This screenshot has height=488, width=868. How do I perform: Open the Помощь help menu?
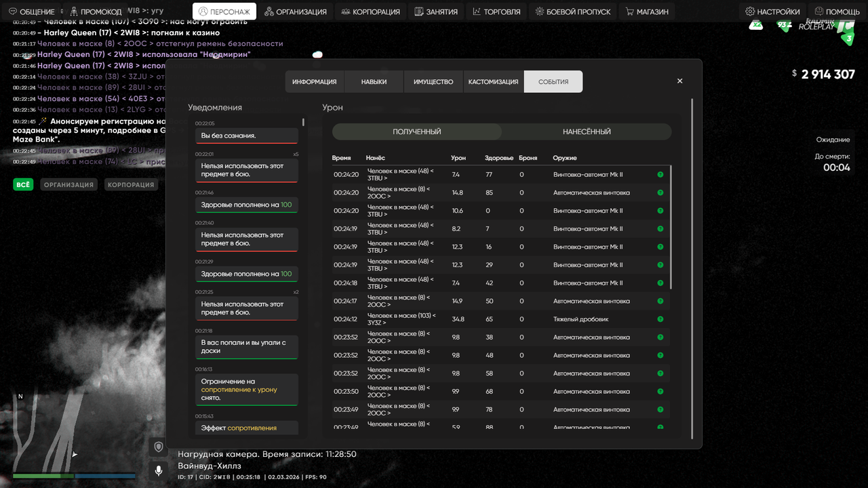837,12
